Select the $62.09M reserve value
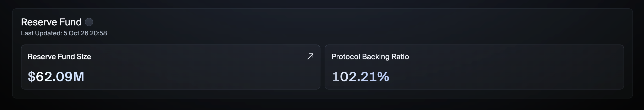644x110 pixels. coord(56,77)
